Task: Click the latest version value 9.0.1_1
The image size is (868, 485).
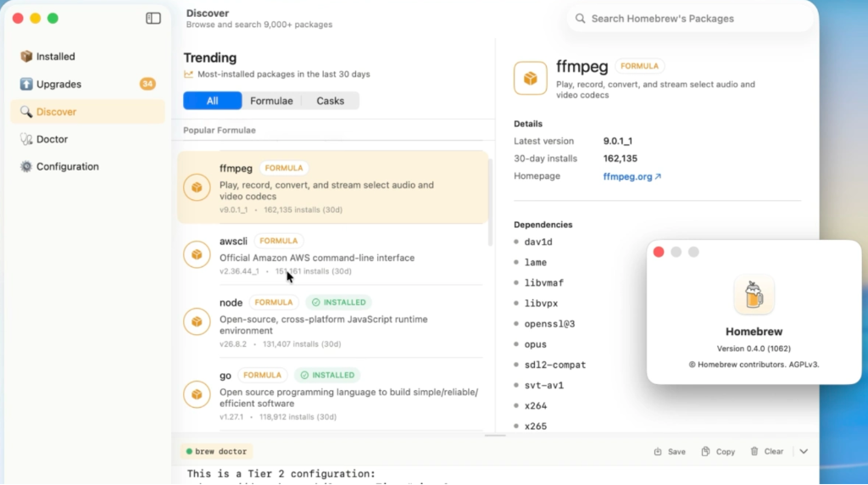Action: pyautogui.click(x=618, y=142)
